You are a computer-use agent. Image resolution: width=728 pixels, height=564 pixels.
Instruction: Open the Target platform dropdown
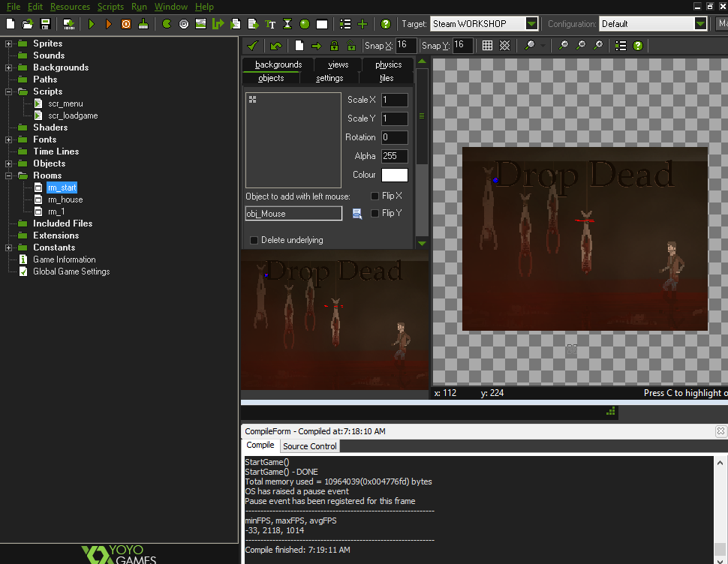[531, 24]
